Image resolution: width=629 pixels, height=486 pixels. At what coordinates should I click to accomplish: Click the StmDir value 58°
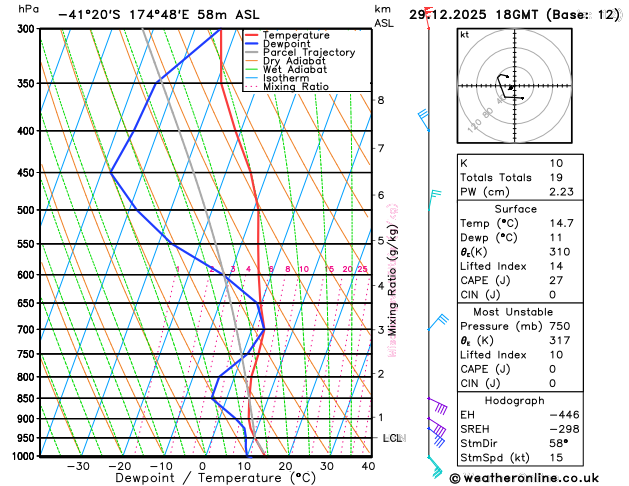pyautogui.click(x=559, y=443)
